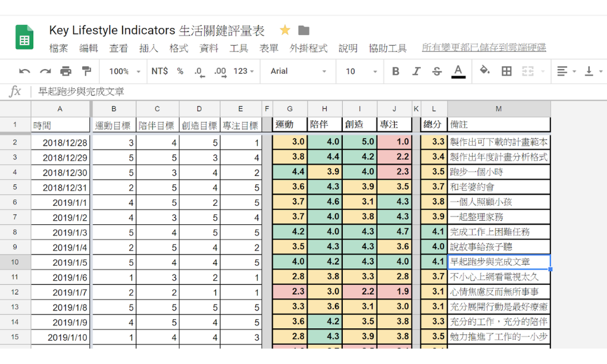Open the 協助工具 menu
This screenshot has width=607, height=364.
(387, 48)
